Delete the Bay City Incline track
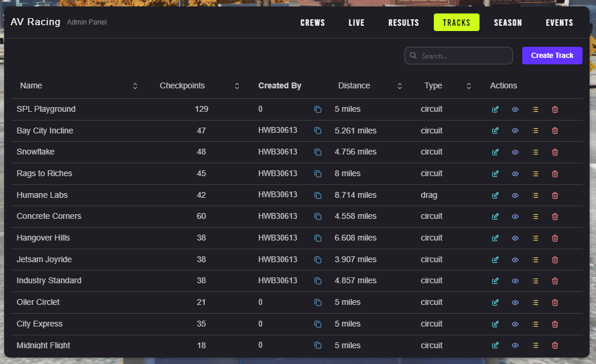Viewport: 596px width, 364px height. click(555, 131)
